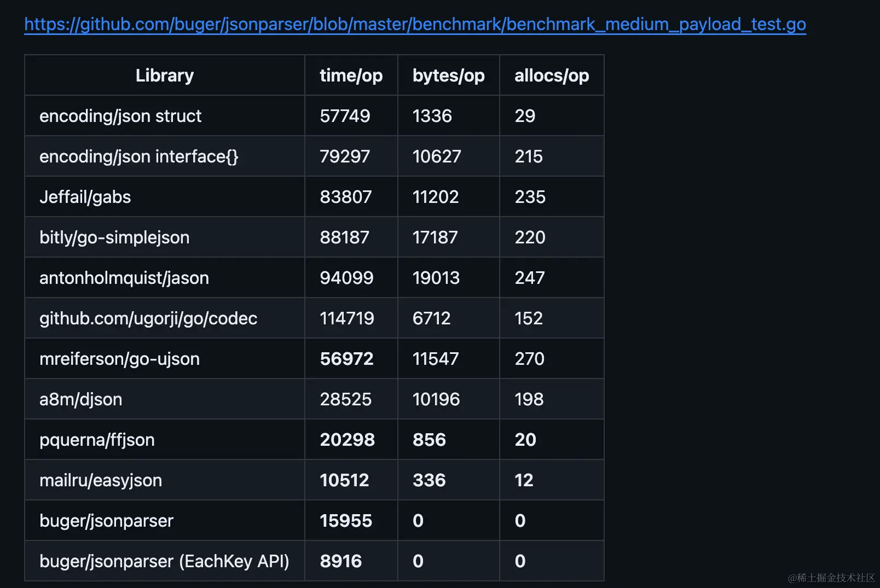
Task: Click time value 88187
Action: click(x=345, y=237)
